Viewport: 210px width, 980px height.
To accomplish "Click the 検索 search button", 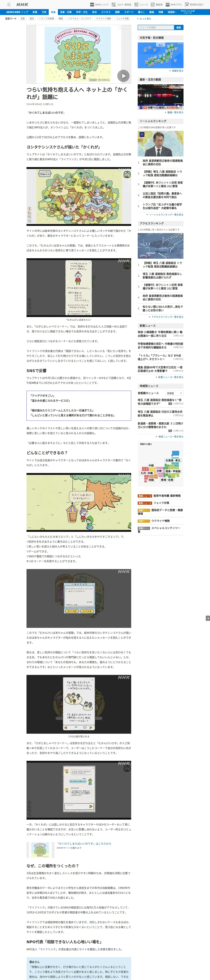I will pos(179,27).
